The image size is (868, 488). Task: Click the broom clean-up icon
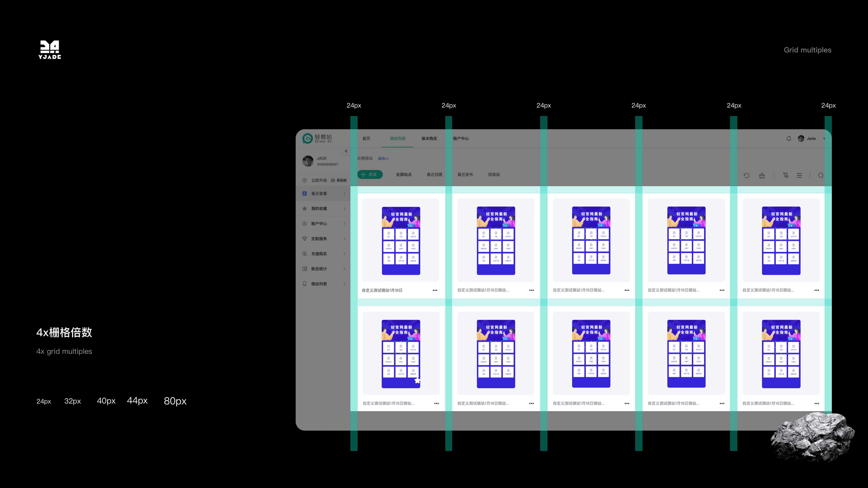click(x=762, y=176)
